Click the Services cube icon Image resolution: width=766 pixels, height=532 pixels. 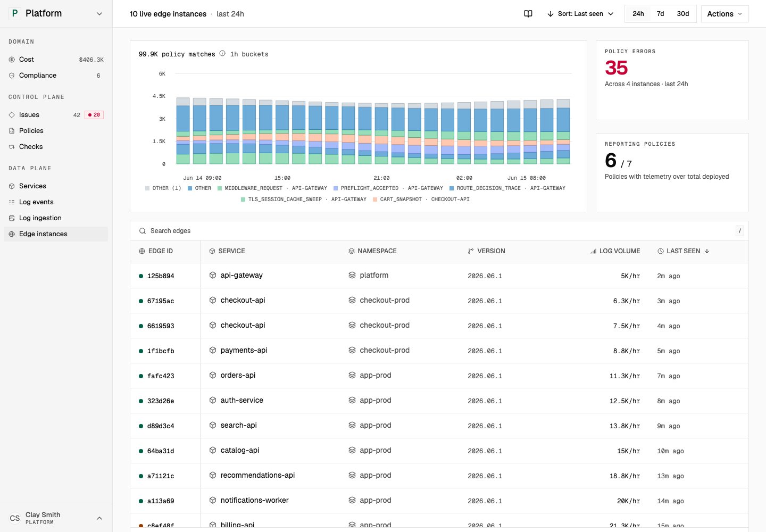(x=12, y=186)
